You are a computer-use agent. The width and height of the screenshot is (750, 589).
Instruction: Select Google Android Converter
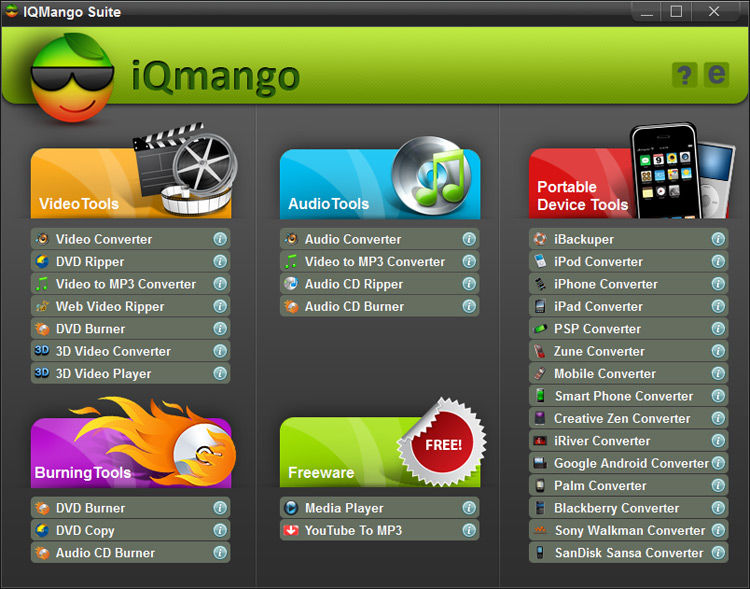coord(629,463)
